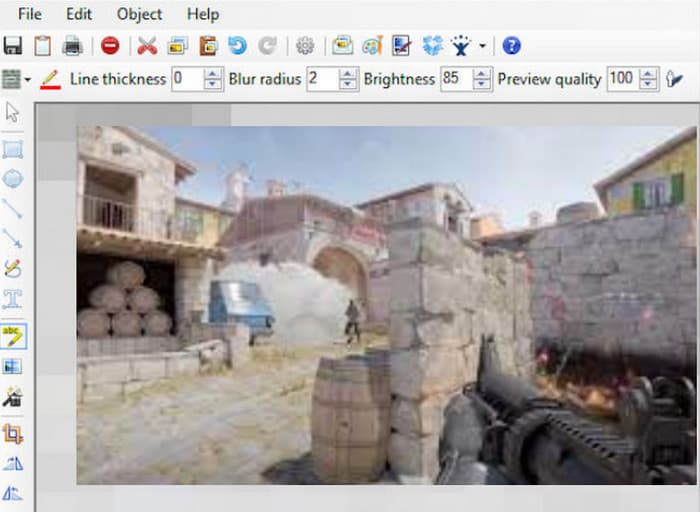Click the Blur radius value field
Screen dimensions: 700x512
coord(322,79)
